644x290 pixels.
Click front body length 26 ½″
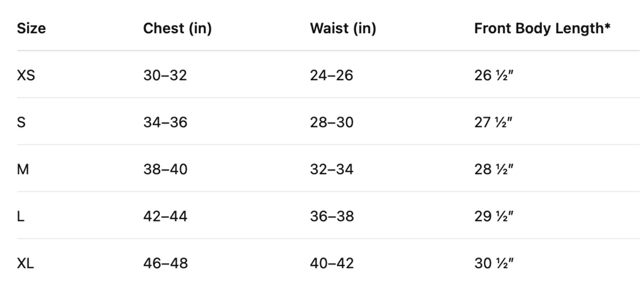(x=494, y=75)
